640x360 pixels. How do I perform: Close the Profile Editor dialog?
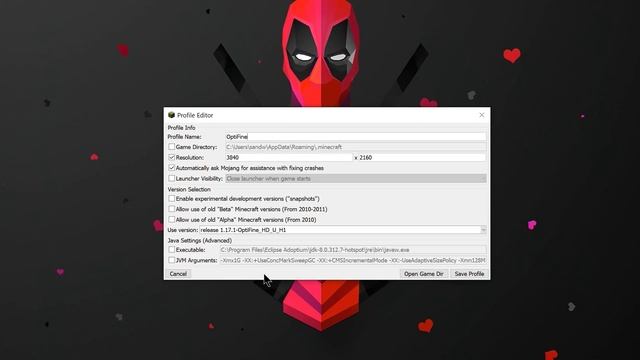[482, 115]
